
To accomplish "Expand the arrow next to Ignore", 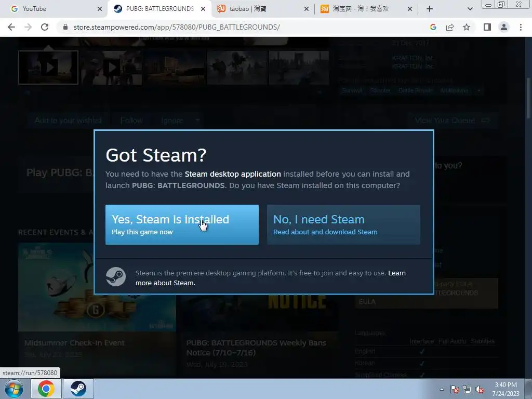I will point(197,121).
